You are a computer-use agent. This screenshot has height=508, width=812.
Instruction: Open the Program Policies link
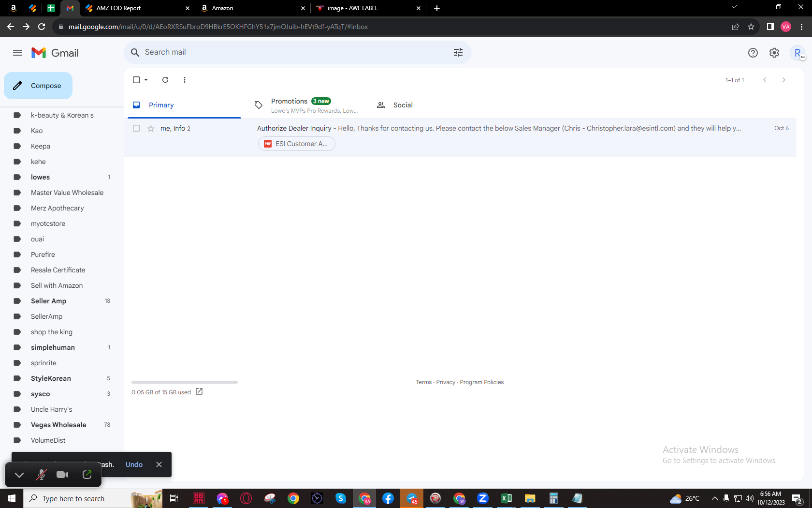coord(482,382)
